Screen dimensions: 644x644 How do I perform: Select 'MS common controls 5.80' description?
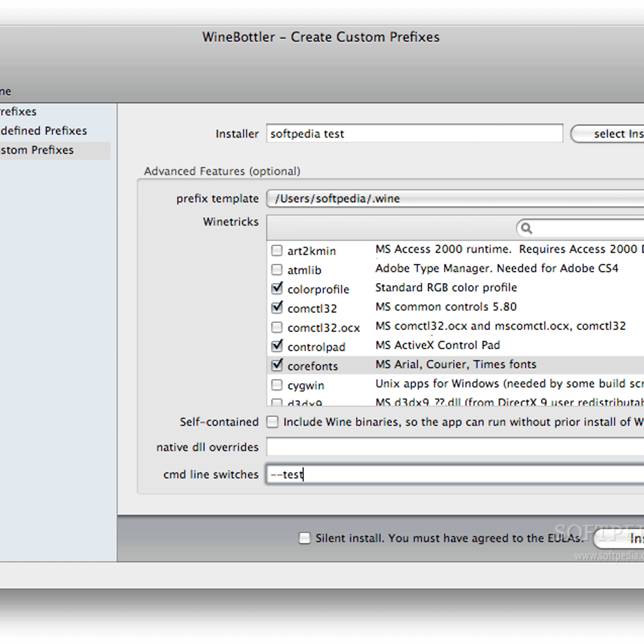point(446,307)
